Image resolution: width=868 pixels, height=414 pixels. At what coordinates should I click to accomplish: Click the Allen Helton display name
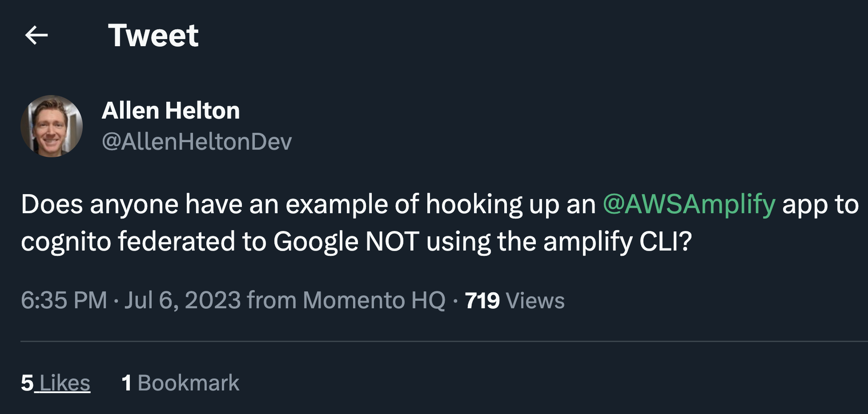[x=170, y=111]
